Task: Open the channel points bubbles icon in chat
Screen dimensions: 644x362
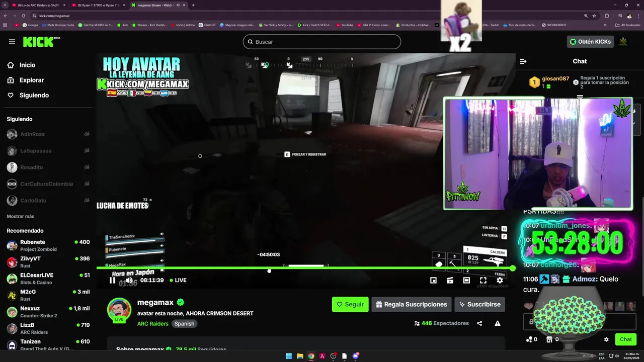Action: pos(529,339)
